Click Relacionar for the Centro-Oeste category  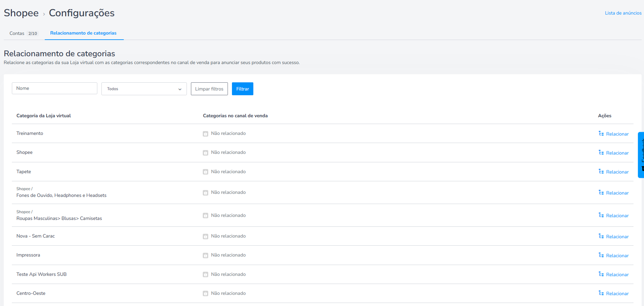617,293
